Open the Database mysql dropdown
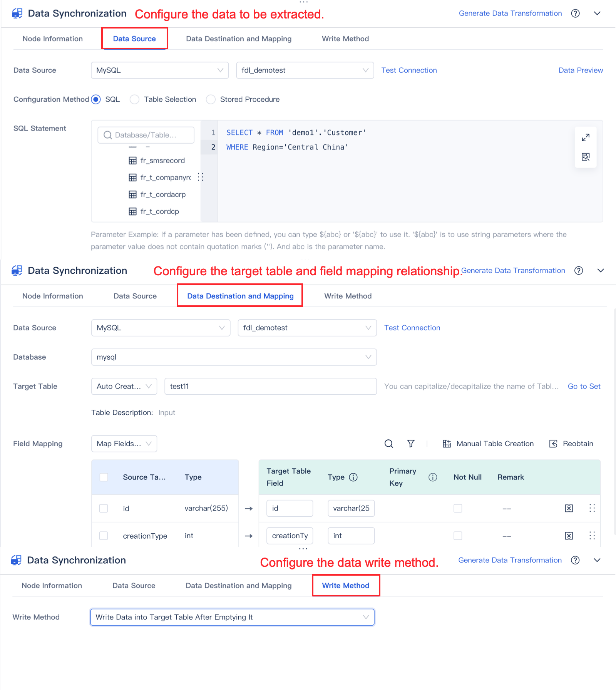The height and width of the screenshot is (690, 616). click(234, 357)
